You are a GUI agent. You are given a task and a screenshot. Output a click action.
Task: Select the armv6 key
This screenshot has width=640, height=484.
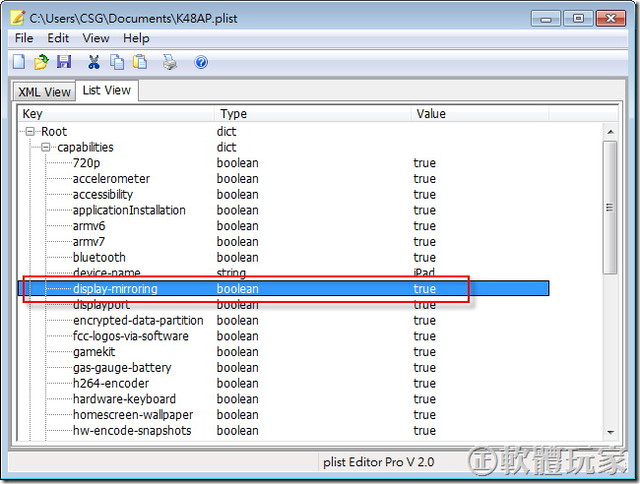tap(89, 226)
